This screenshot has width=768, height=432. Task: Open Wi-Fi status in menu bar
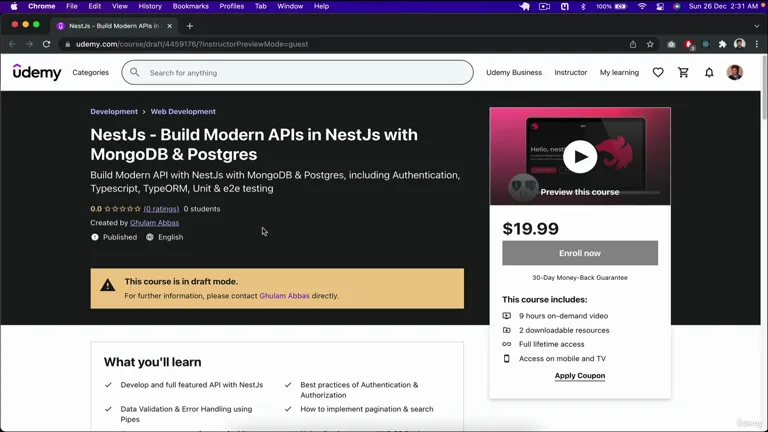click(x=642, y=6)
